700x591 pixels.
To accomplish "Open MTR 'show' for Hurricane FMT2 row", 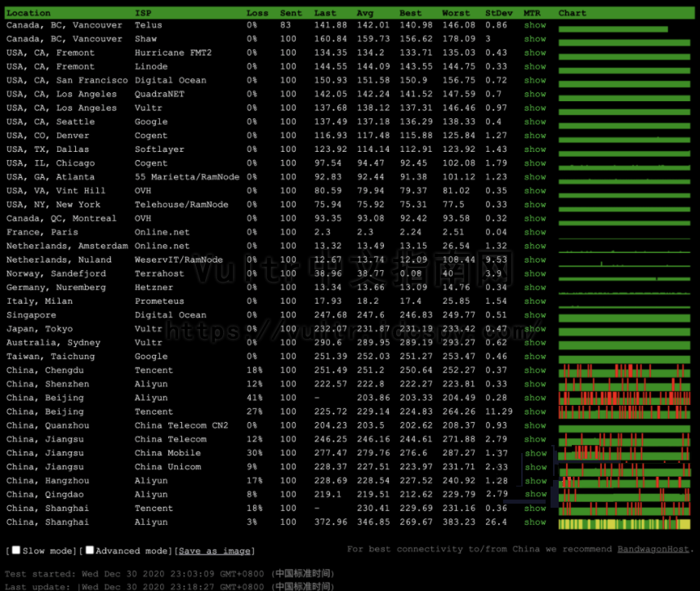I will tap(535, 52).
